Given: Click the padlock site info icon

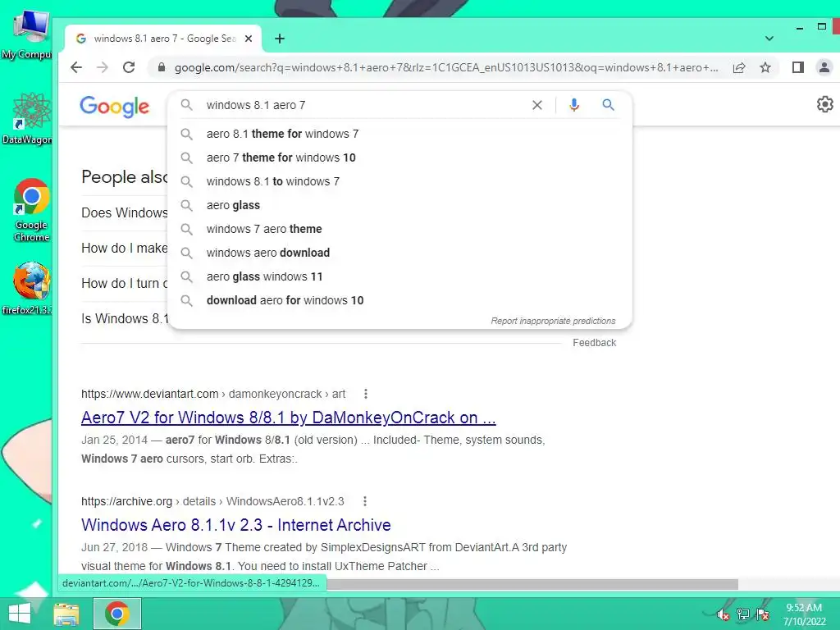Looking at the screenshot, I should tap(161, 67).
